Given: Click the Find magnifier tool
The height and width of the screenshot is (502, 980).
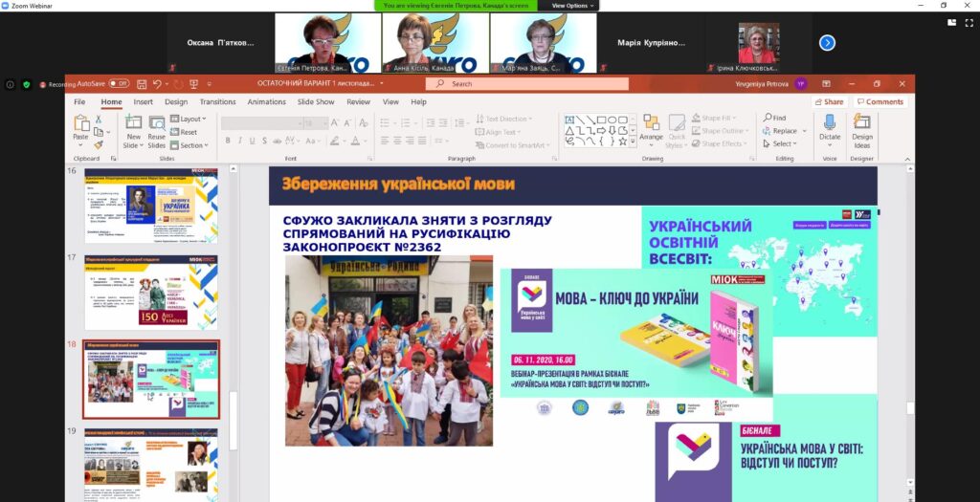Looking at the screenshot, I should pyautogui.click(x=778, y=118).
